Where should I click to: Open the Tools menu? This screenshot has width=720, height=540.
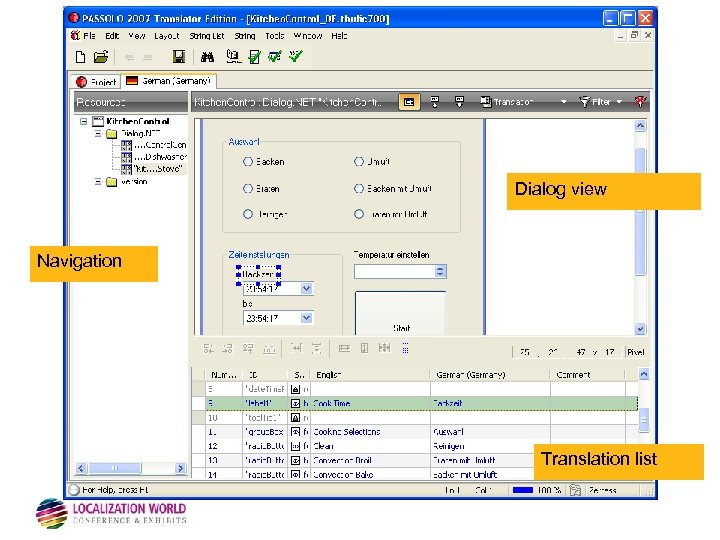tap(275, 36)
